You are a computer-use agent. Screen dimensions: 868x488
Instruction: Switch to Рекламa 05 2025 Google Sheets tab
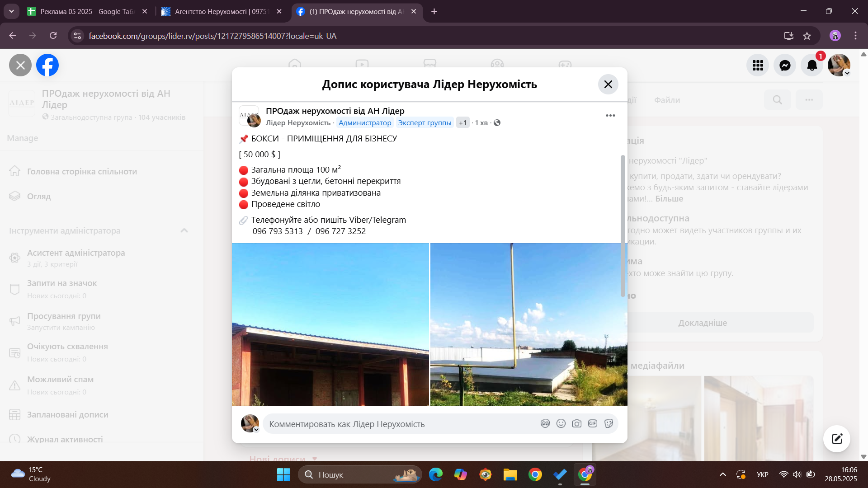tap(86, 12)
